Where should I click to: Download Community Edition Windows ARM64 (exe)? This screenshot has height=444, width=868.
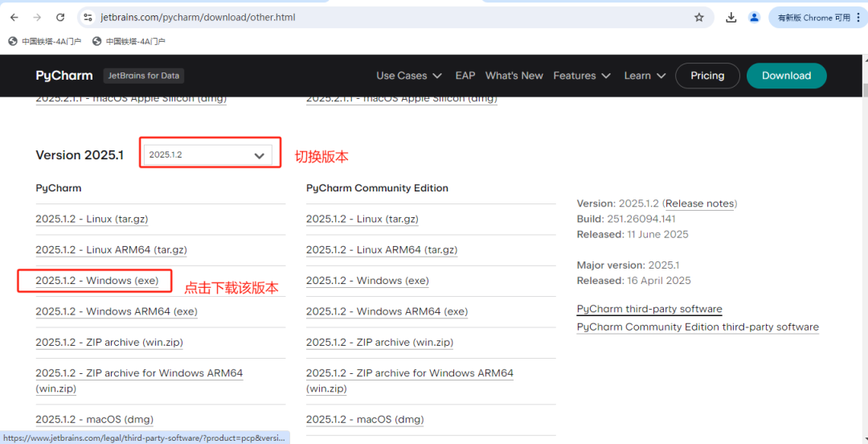[x=387, y=311]
